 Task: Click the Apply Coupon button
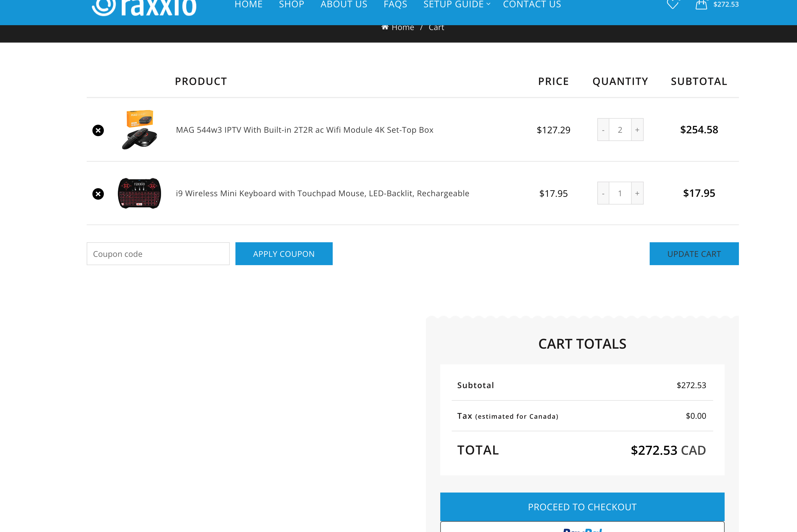coord(284,254)
